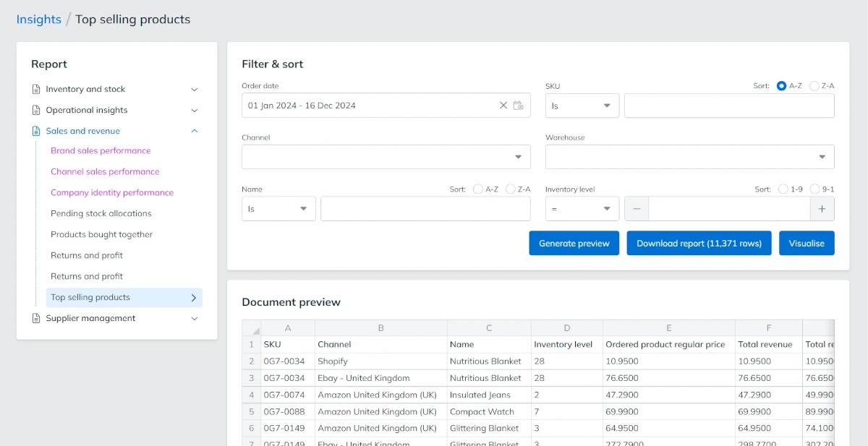Open Inventory level '=' operator dropdown
The width and height of the screenshot is (868, 446).
point(582,209)
